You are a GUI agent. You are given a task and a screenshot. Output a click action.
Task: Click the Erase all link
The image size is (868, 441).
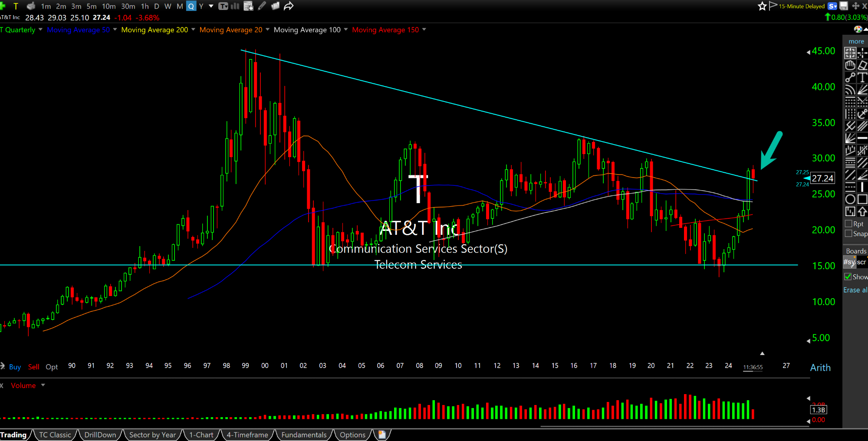855,290
